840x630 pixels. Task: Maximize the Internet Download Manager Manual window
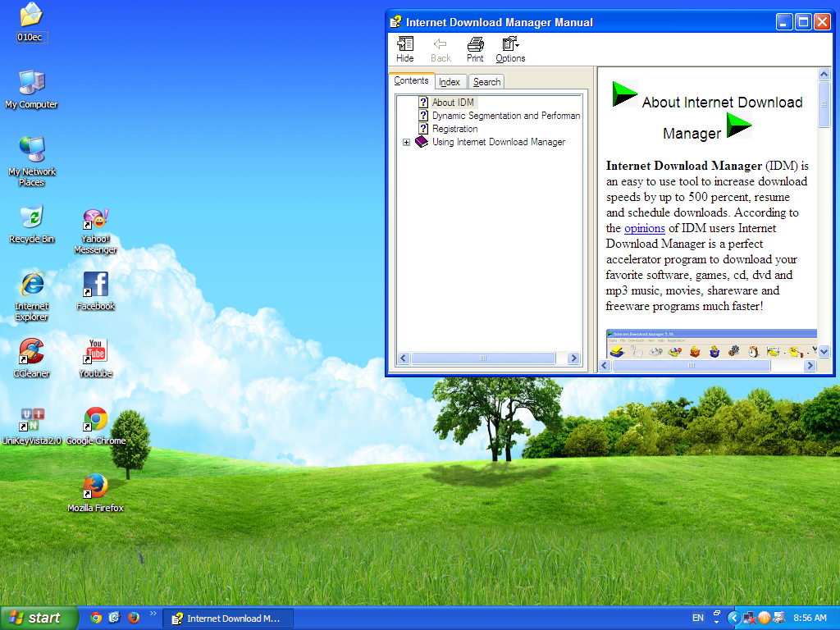(803, 22)
